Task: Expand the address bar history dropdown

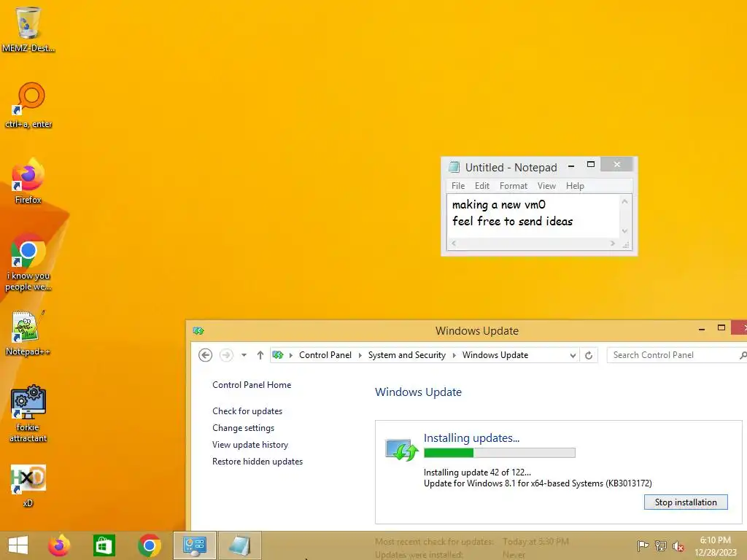Action: pos(573,355)
